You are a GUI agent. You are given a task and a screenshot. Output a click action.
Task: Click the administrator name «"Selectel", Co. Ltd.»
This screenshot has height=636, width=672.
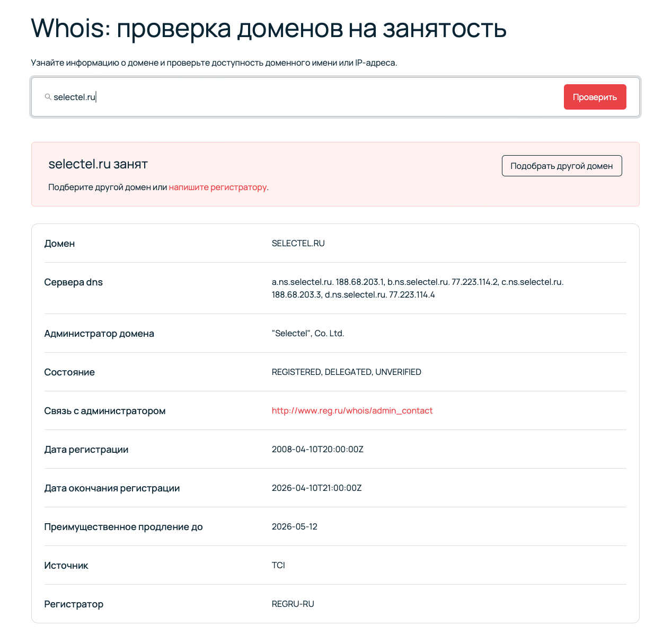[x=308, y=333]
